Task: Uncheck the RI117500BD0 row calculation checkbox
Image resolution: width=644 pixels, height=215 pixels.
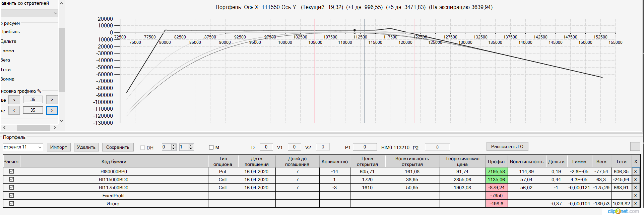Action: click(x=12, y=187)
